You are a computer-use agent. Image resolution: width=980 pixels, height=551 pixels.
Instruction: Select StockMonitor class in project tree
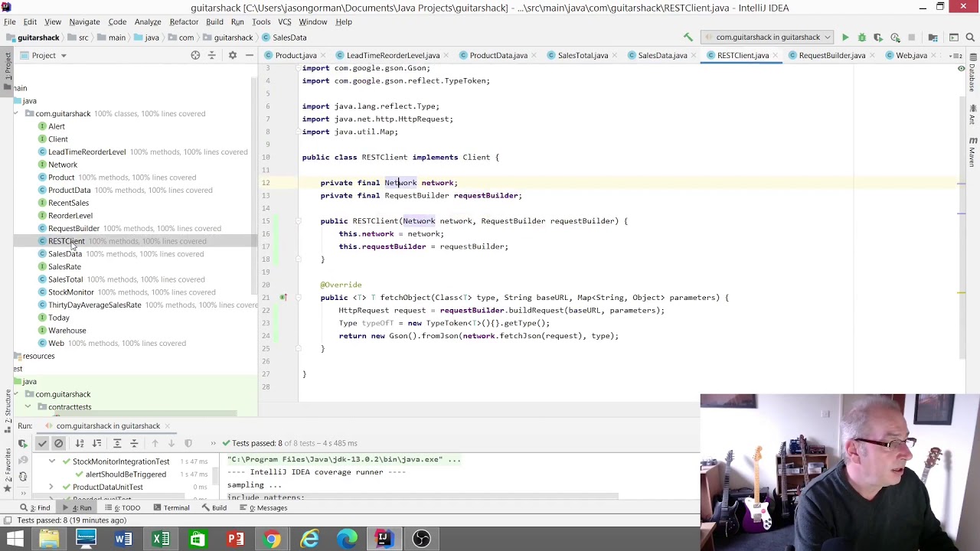click(x=70, y=292)
